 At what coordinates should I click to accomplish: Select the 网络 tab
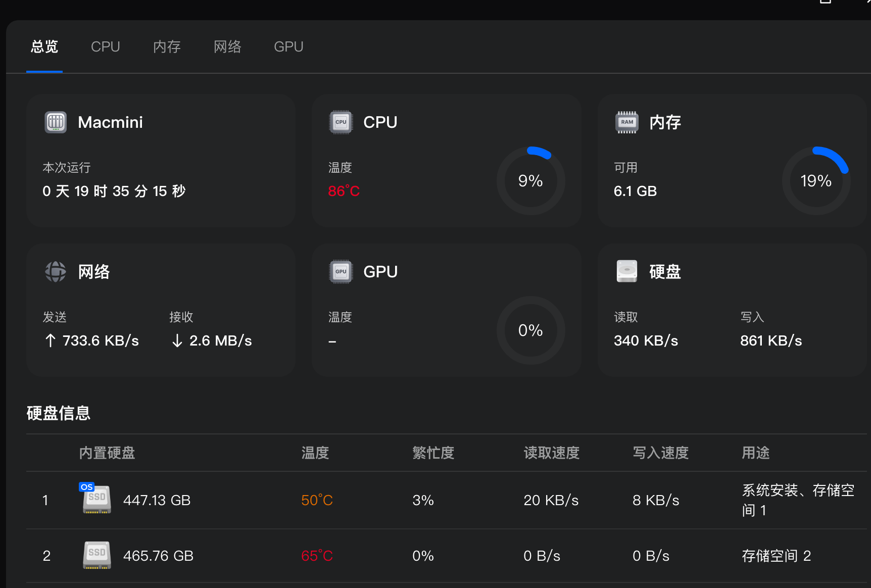tap(227, 47)
